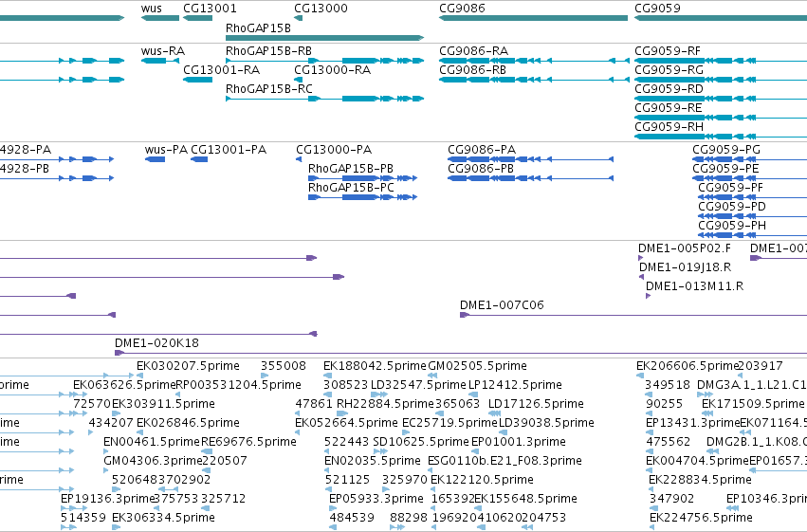Viewport: 807px width, 532px height.
Task: Open the EK026846.5prime EST label
Action: (189, 424)
